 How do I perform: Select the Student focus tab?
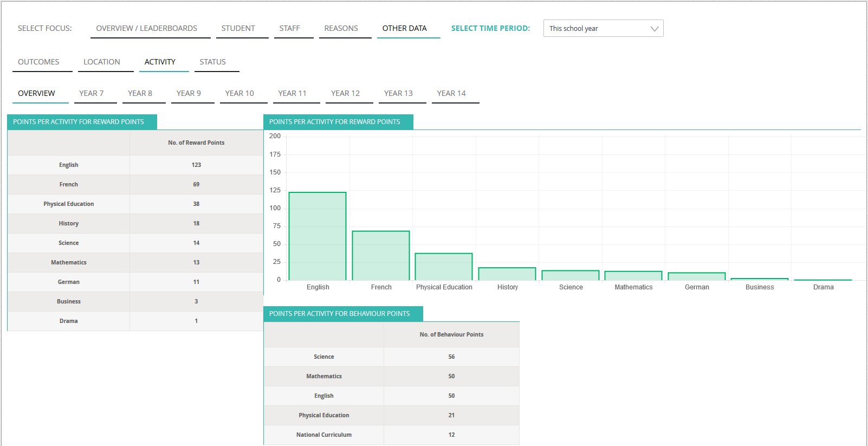[x=242, y=29]
